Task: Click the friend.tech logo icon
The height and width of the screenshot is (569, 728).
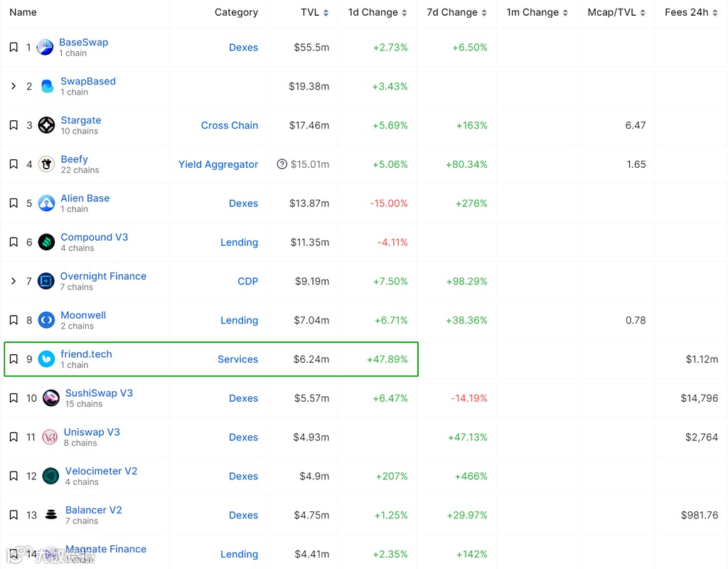Action: point(46,359)
